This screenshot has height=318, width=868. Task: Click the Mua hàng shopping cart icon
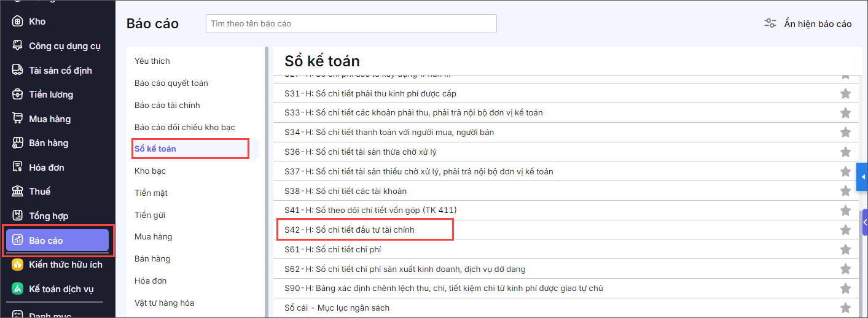[x=17, y=118]
